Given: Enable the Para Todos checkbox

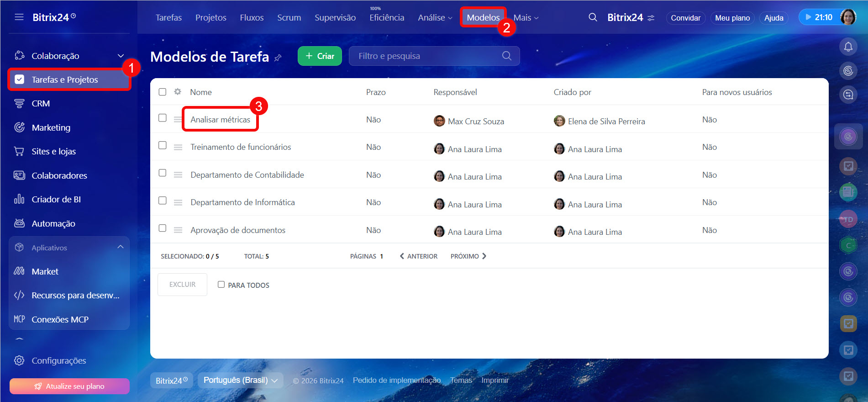Looking at the screenshot, I should click(x=221, y=285).
